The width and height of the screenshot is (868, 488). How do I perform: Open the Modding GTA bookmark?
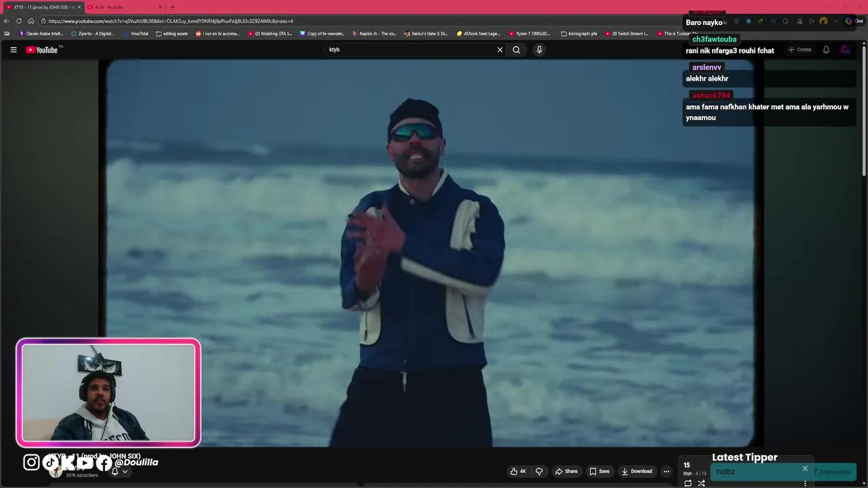(270, 33)
